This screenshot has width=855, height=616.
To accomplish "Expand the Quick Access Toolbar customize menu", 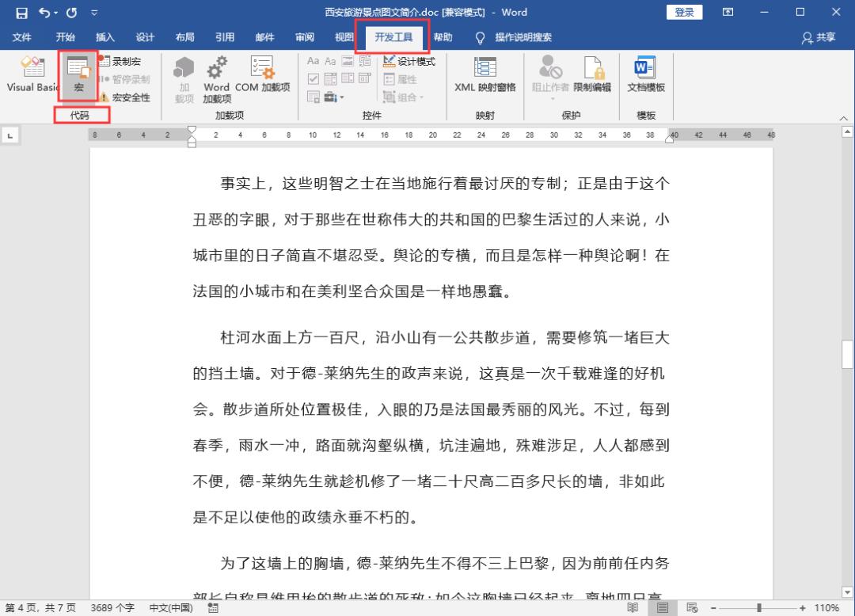I will click(94, 13).
